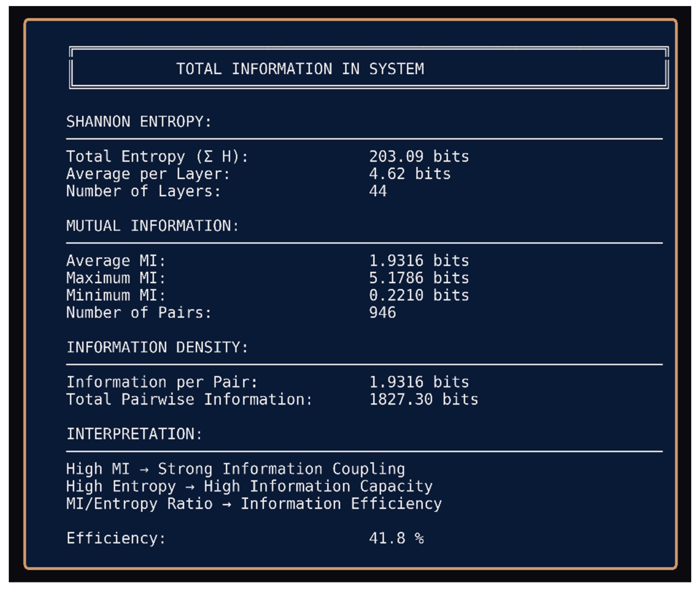Viewport: 700px width, 592px height.
Task: Click the Minimum MI value 0.2210 bits
Action: 419,295
